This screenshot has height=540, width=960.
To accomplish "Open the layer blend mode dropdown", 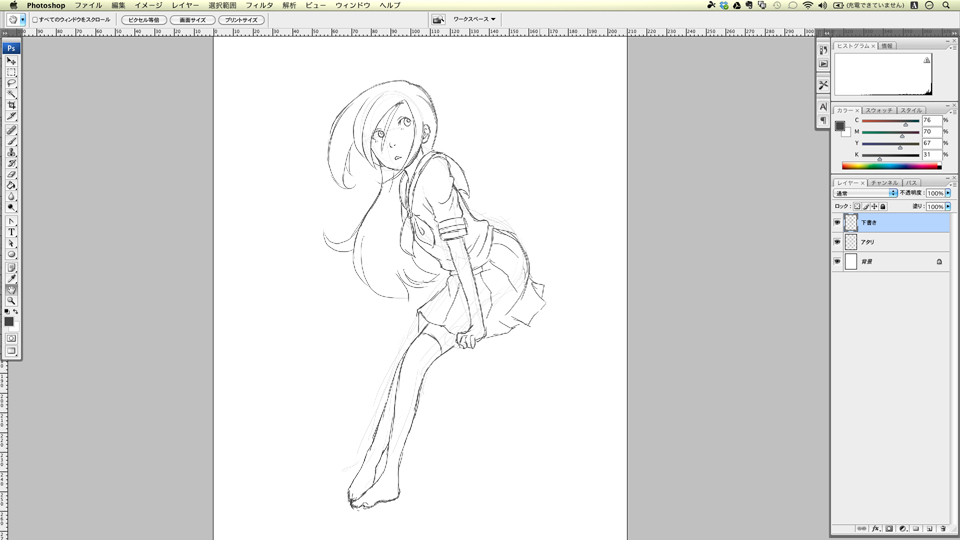I will [865, 193].
